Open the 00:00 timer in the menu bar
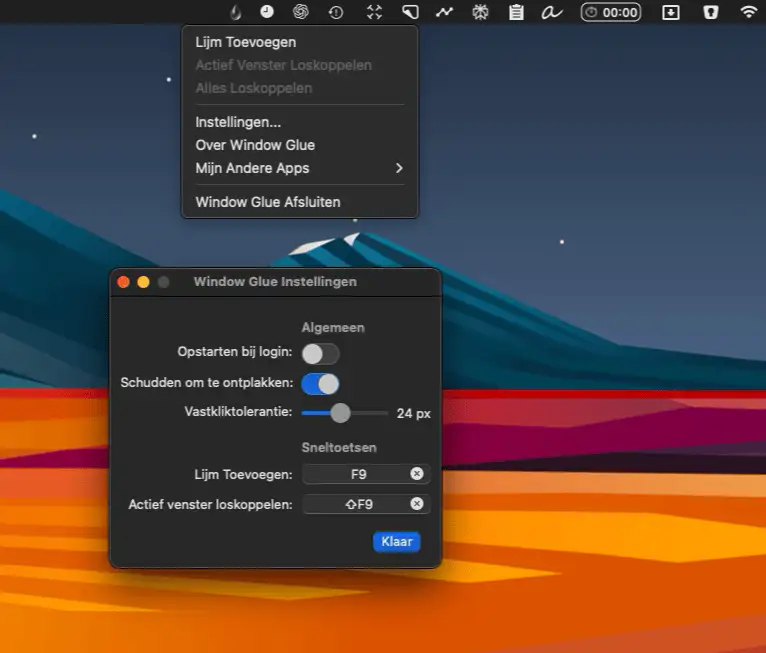This screenshot has height=653, width=766. (611, 12)
